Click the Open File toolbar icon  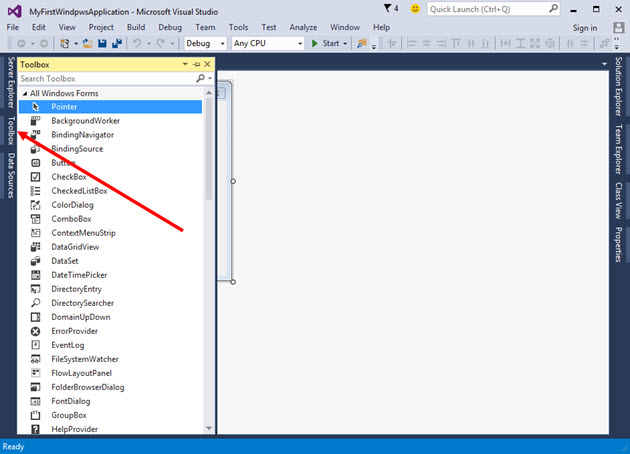pos(88,43)
